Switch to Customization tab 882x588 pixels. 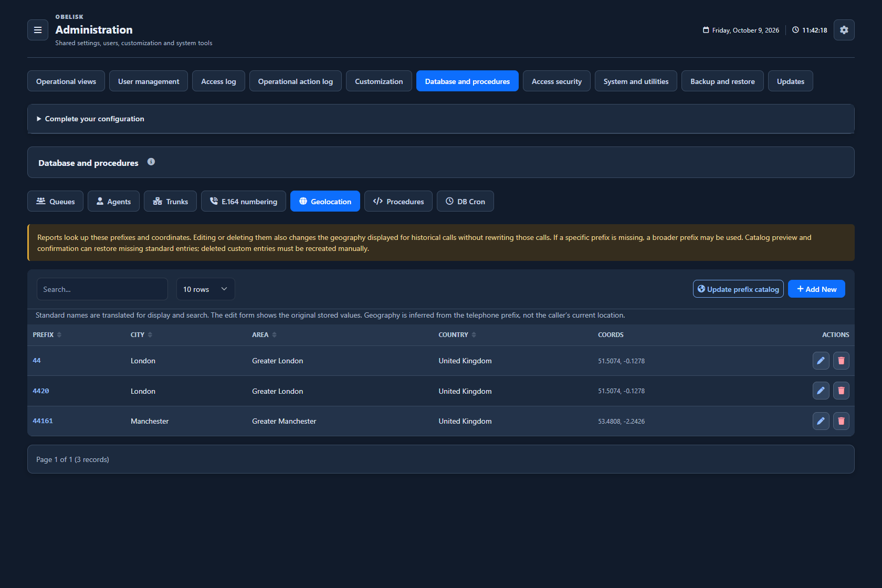coord(379,81)
